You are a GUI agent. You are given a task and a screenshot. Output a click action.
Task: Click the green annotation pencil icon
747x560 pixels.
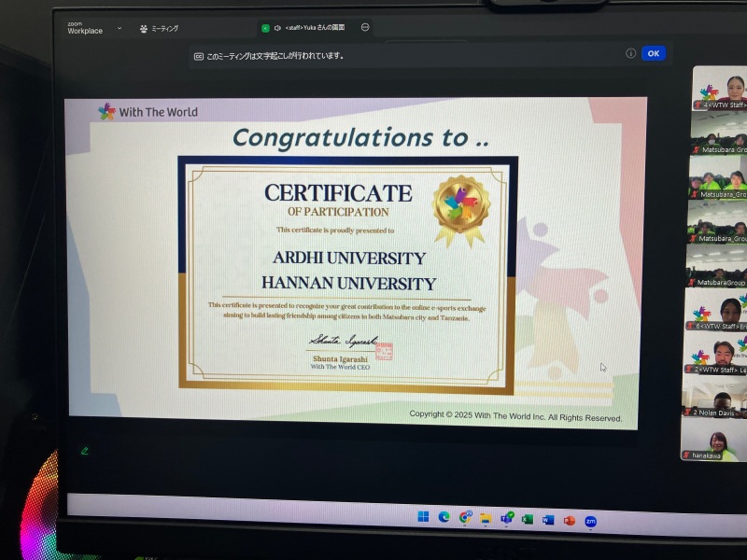tap(85, 451)
